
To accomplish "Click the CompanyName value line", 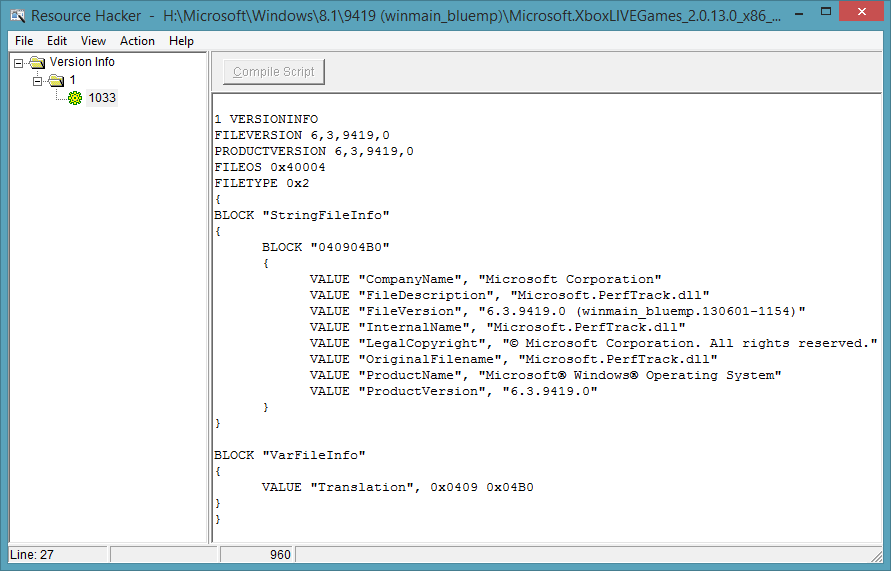I will (485, 279).
